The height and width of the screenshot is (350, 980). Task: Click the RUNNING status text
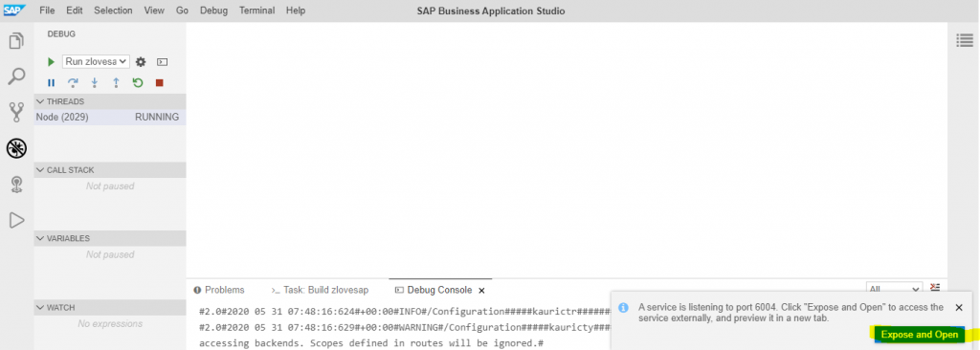coord(157,117)
